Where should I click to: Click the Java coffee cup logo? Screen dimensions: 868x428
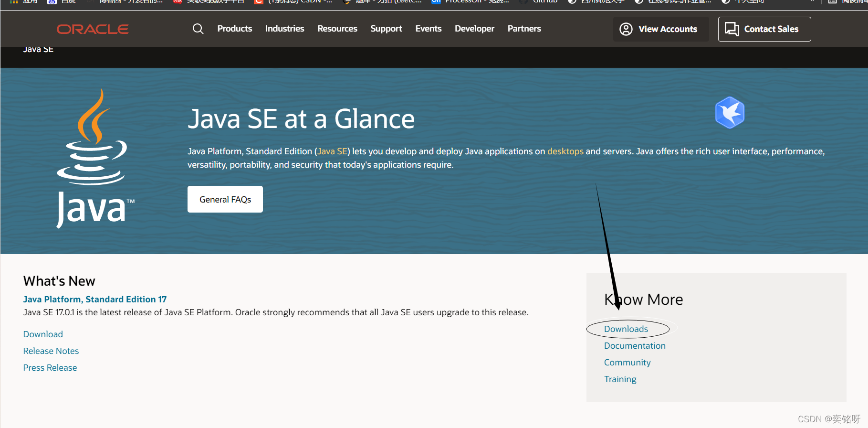96,159
